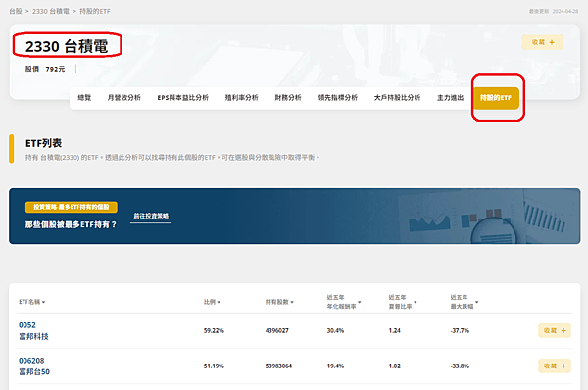Screen dimensions: 588x390
Task: Open the 財務分析 tab
Action: (x=288, y=98)
